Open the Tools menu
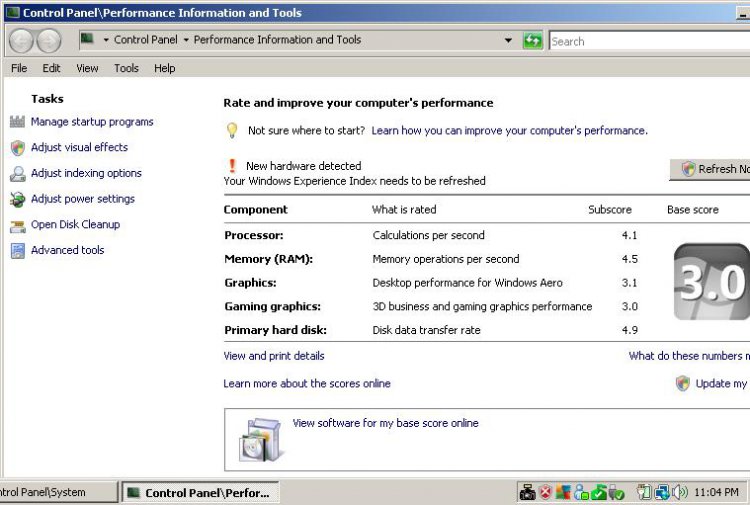 (126, 68)
